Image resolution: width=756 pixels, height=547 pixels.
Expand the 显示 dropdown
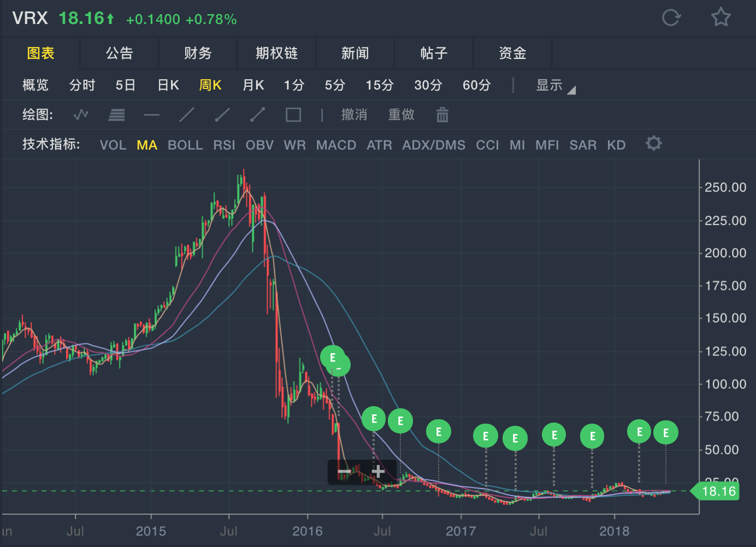coord(556,85)
